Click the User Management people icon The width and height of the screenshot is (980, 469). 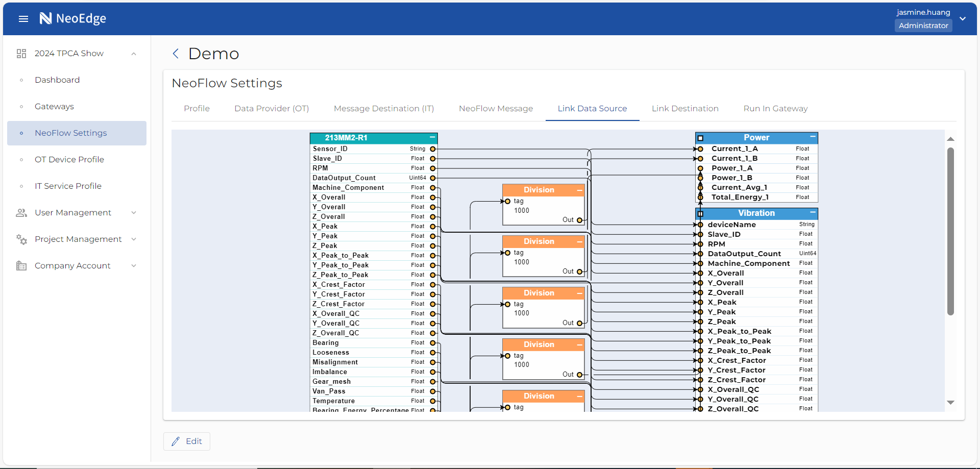21,213
